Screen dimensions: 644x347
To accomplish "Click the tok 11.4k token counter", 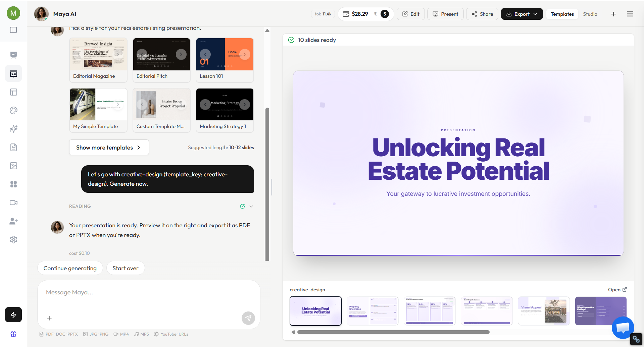I will tap(323, 14).
